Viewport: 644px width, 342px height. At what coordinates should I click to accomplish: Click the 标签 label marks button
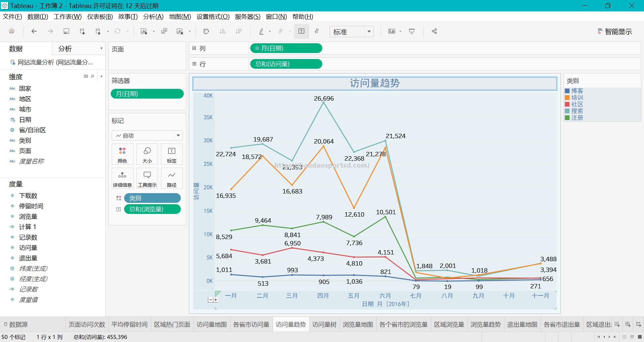172,154
